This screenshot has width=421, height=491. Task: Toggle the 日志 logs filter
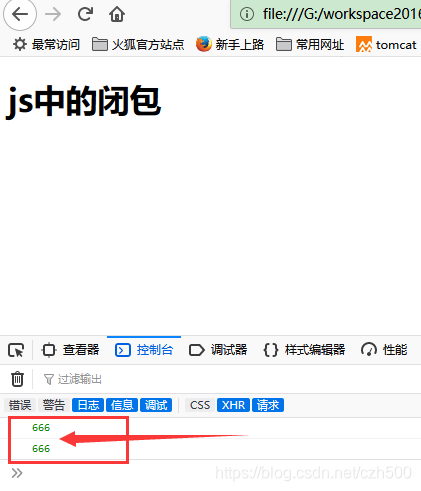pyautogui.click(x=88, y=405)
